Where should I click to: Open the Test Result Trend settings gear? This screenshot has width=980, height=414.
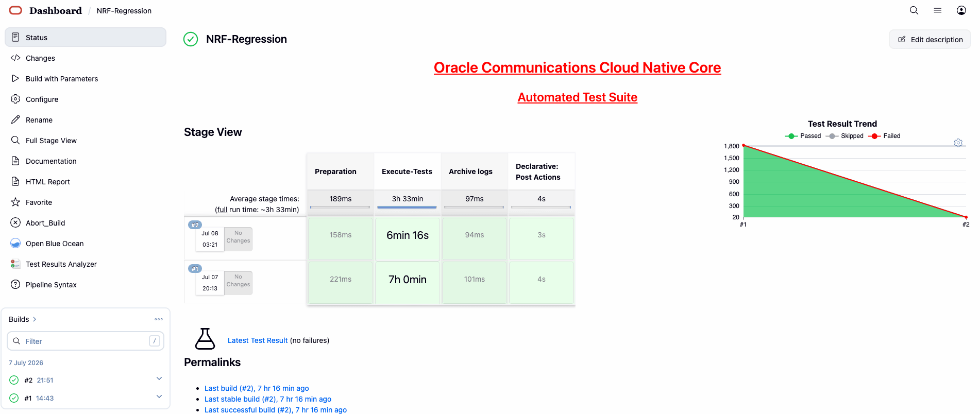point(958,143)
